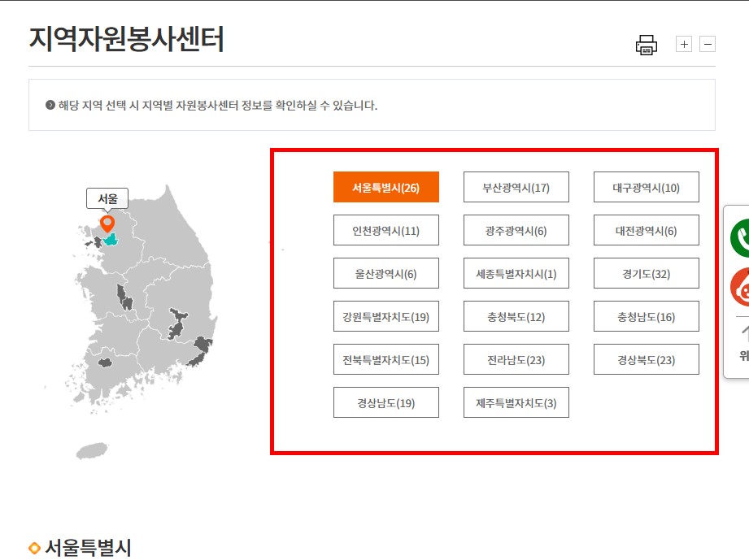Click the 강원특별자치도(19) button

(385, 316)
